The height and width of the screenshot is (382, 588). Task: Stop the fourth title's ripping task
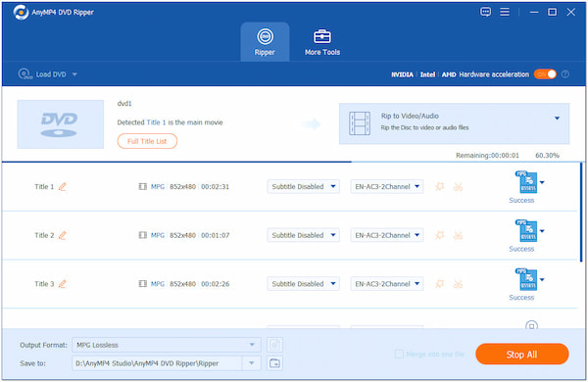pyautogui.click(x=531, y=325)
